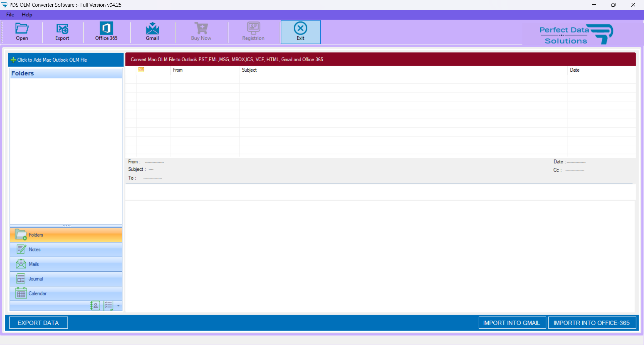Image resolution: width=644 pixels, height=345 pixels.
Task: Select the Notes navigation icon
Action: point(21,249)
